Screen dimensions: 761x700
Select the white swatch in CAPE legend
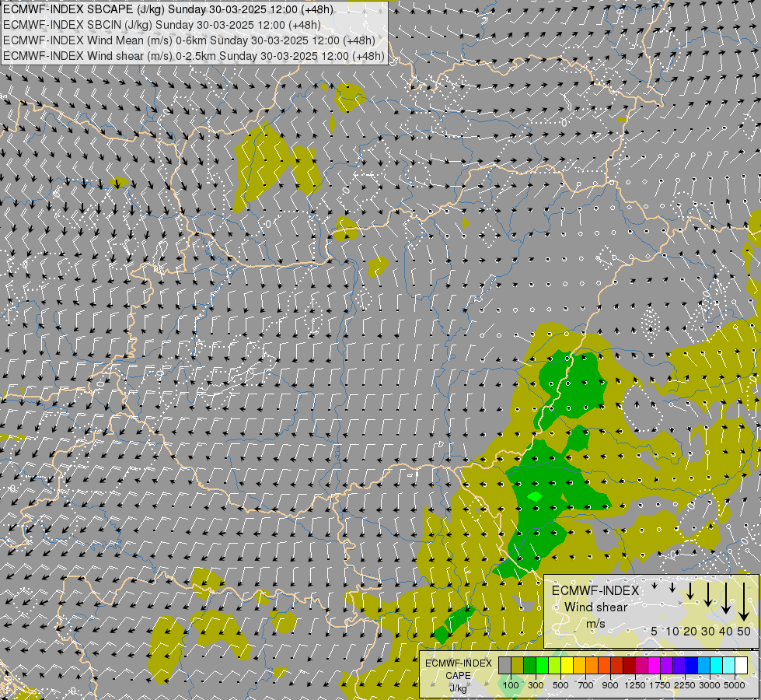(x=741, y=666)
